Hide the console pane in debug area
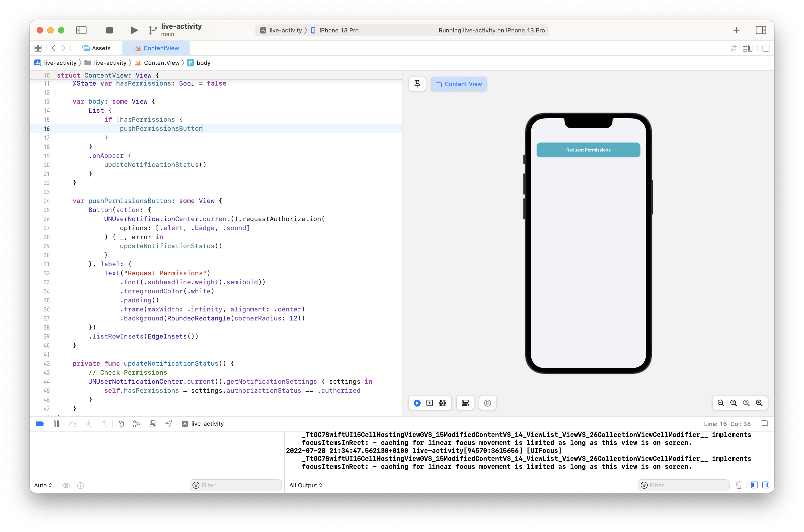The width and height of the screenshot is (804, 532). click(x=766, y=485)
